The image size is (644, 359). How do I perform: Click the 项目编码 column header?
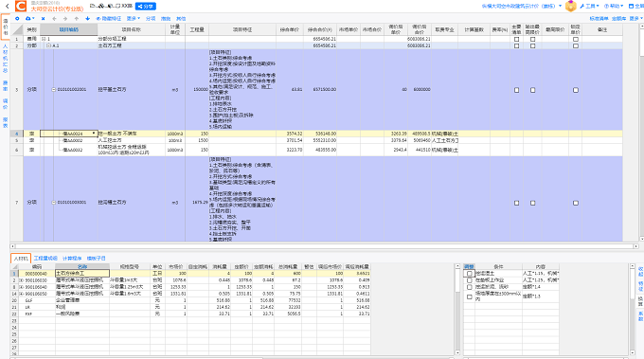coord(68,29)
